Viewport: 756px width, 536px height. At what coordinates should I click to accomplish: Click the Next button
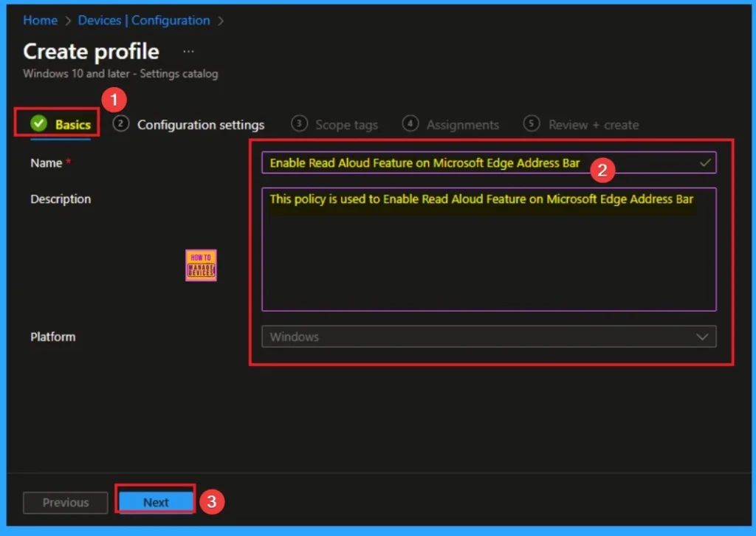156,502
